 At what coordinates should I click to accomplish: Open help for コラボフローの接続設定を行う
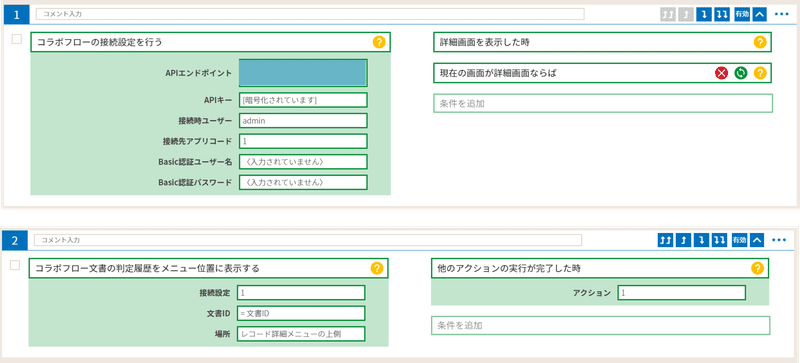[379, 42]
